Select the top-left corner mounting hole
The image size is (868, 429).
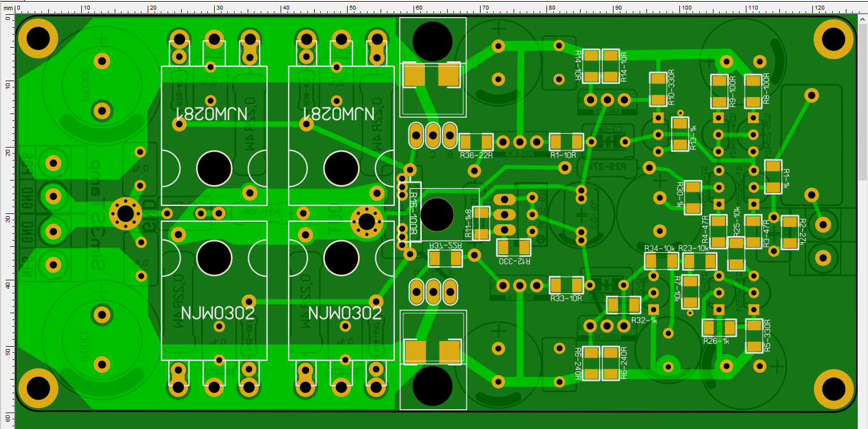click(38, 38)
